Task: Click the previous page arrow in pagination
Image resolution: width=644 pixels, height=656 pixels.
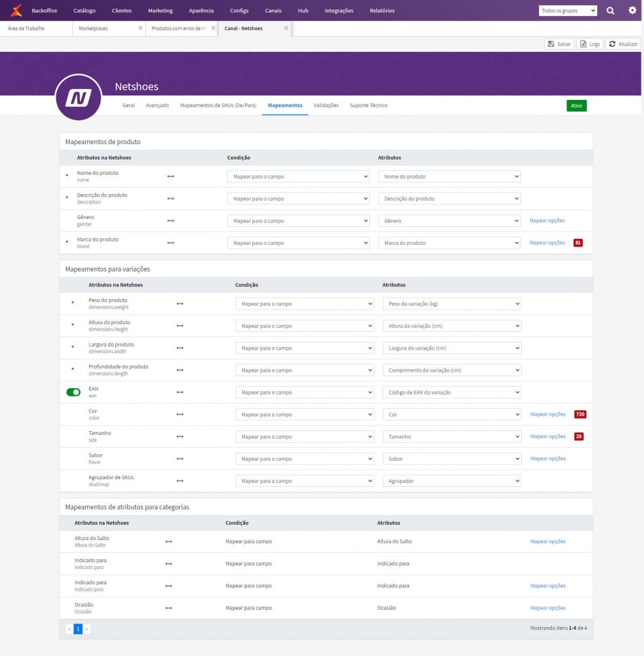Action: (x=69, y=629)
